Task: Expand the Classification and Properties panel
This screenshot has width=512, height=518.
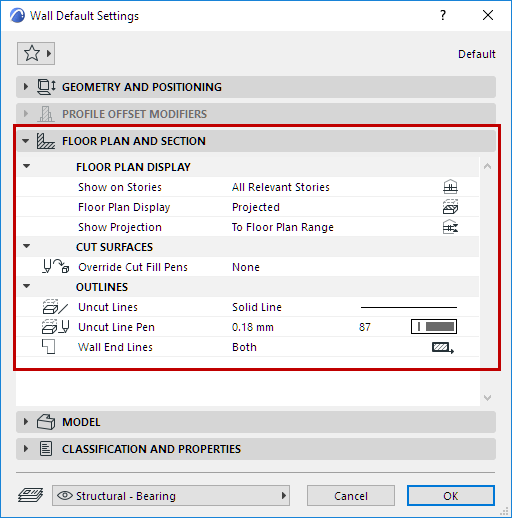Action: pos(25,449)
